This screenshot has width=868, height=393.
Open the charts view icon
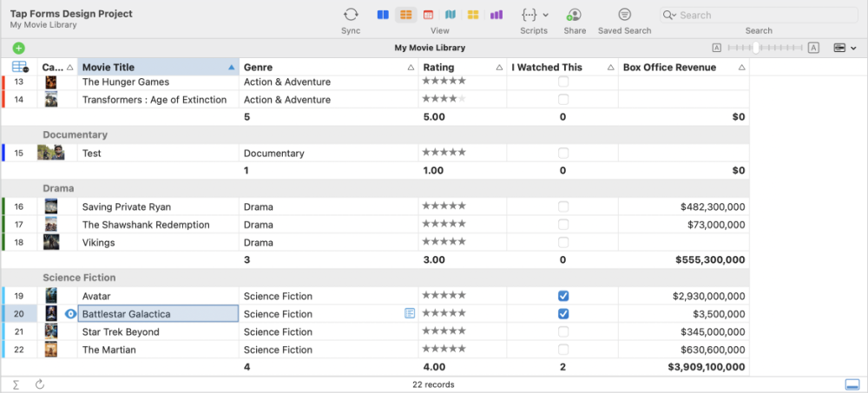point(496,15)
